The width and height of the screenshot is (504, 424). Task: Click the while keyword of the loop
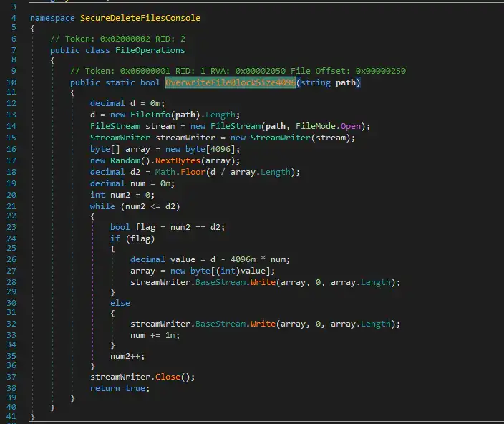(102, 205)
